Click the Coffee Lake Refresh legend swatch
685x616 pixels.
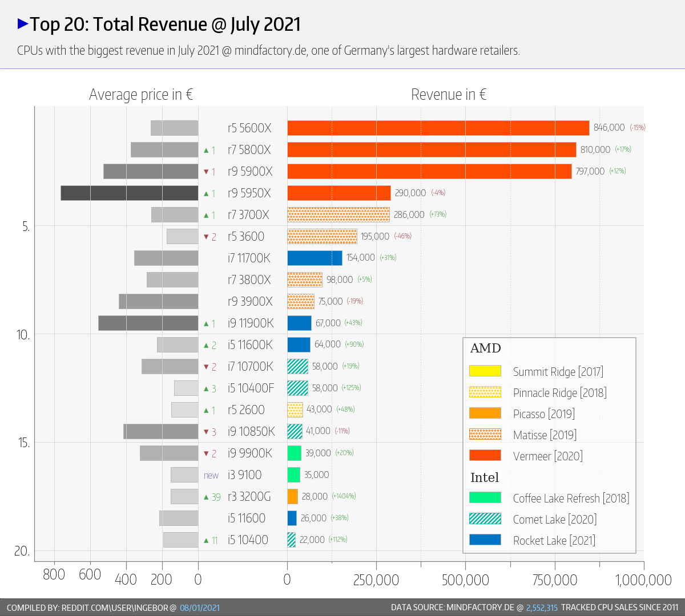[485, 497]
